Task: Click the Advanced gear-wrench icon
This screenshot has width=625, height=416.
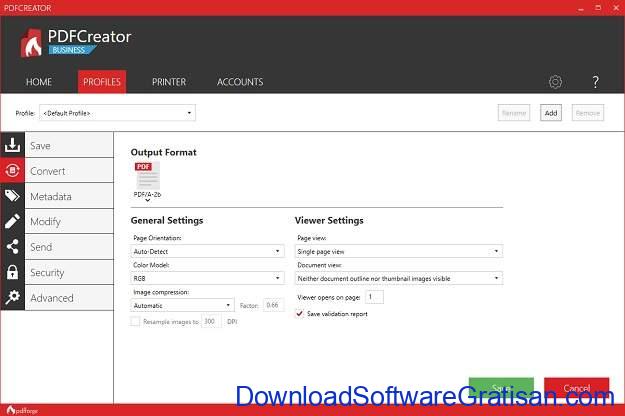Action: click(12, 297)
